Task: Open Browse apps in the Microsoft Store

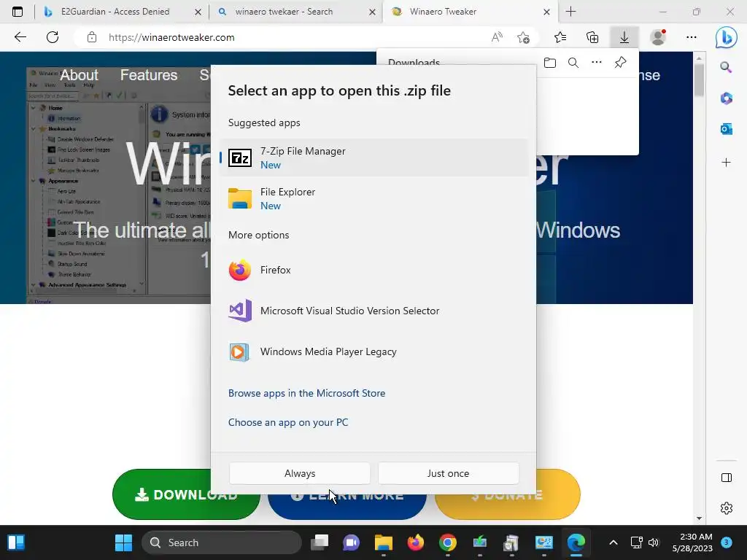Action: (x=307, y=393)
